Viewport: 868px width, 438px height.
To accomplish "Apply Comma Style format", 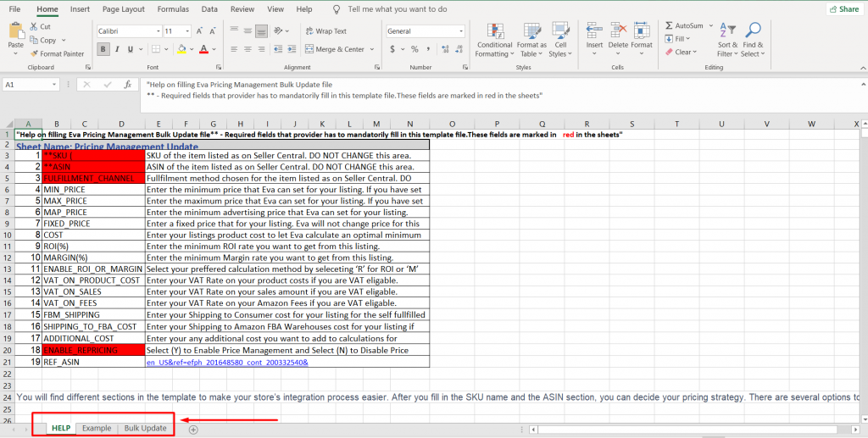I will click(x=428, y=49).
